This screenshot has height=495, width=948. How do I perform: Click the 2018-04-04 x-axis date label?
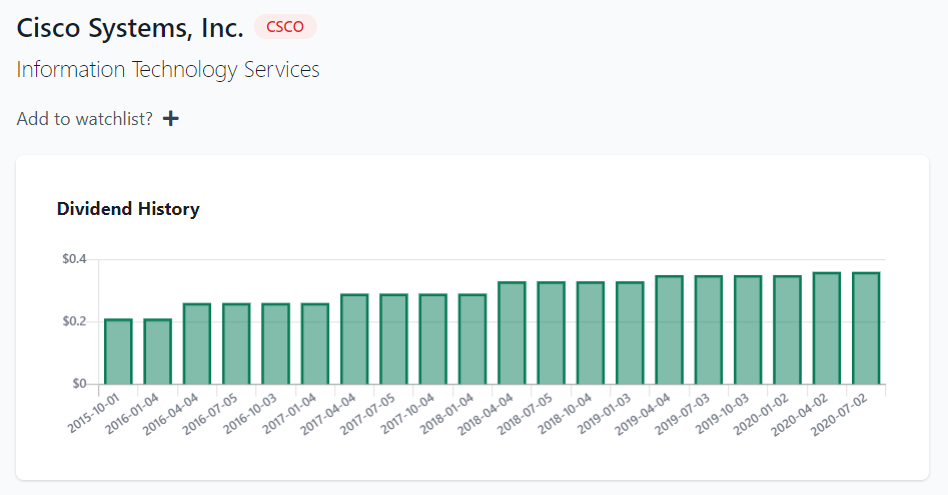(x=486, y=413)
